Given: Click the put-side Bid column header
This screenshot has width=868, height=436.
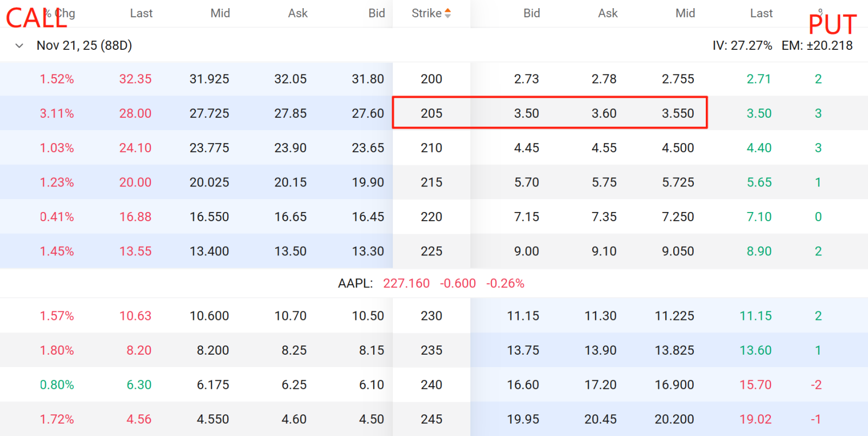Looking at the screenshot, I should click(x=532, y=13).
